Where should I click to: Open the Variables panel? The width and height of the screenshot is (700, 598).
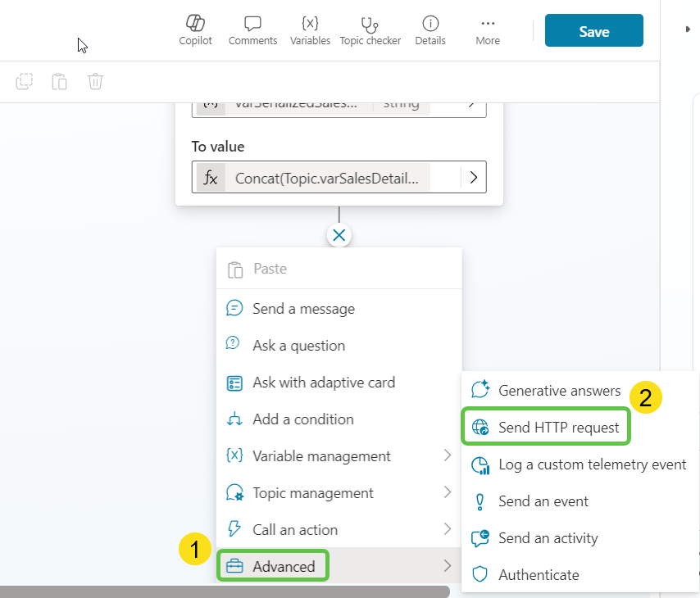310,29
